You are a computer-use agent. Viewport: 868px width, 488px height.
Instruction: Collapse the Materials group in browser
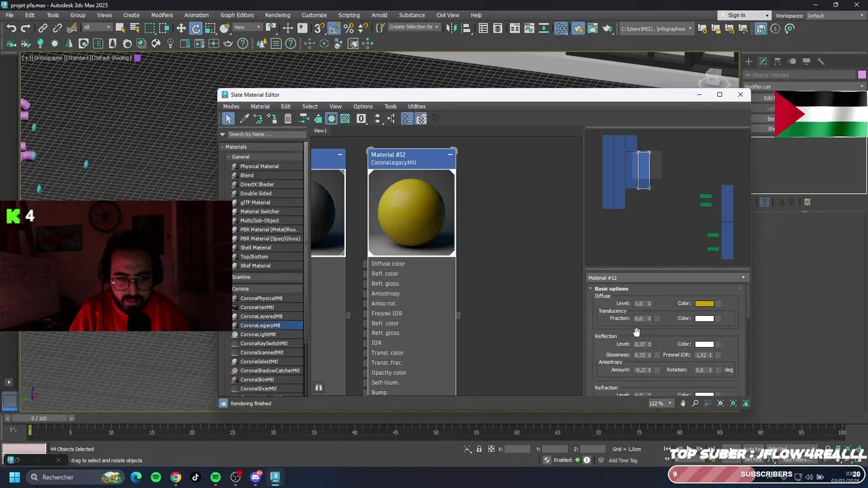pos(222,147)
